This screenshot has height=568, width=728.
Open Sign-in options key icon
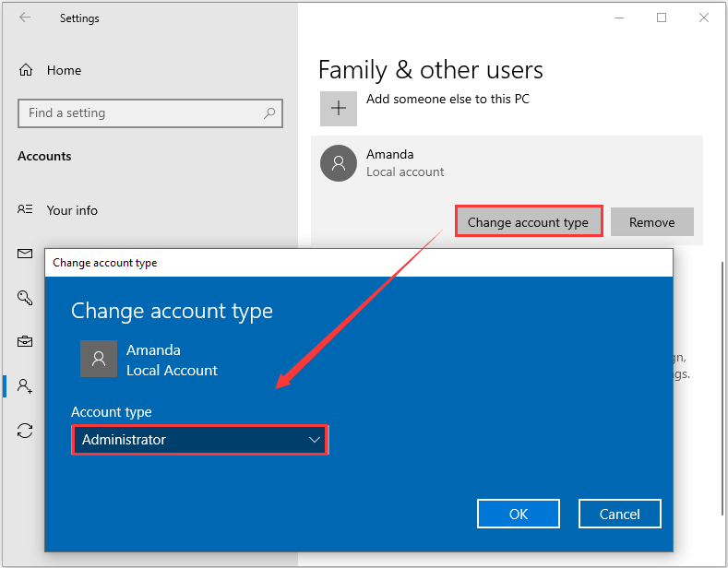coord(25,296)
